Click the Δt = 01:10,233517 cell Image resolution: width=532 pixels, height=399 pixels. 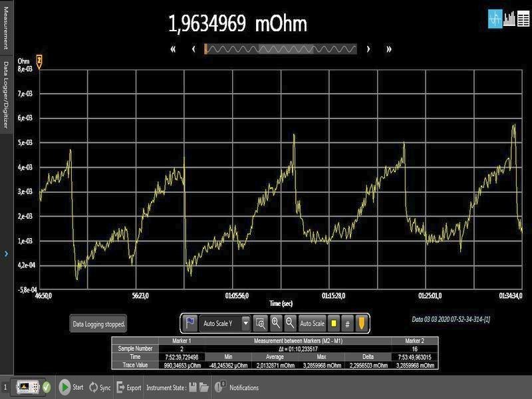pyautogui.click(x=298, y=348)
